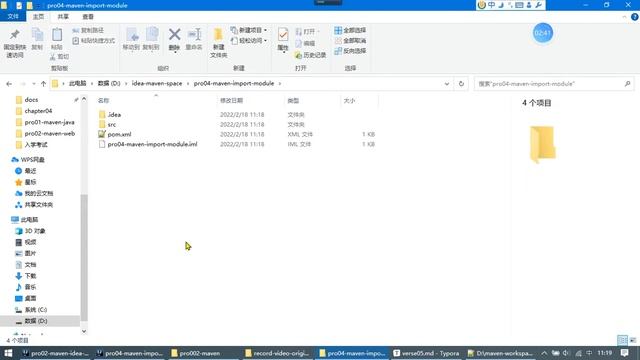Create a new folder (新建文件夹)
This screenshot has width=640, height=360.
coord(218,43)
